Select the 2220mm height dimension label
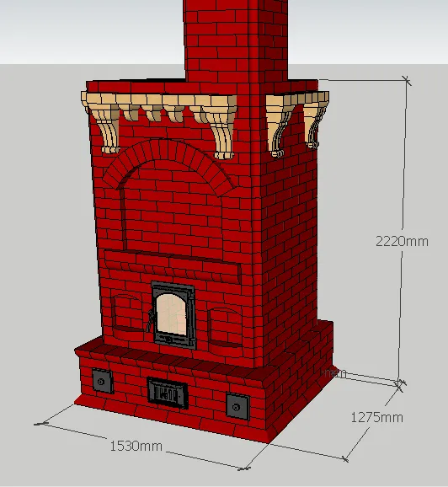This screenshot has height=487, width=448. [x=402, y=241]
